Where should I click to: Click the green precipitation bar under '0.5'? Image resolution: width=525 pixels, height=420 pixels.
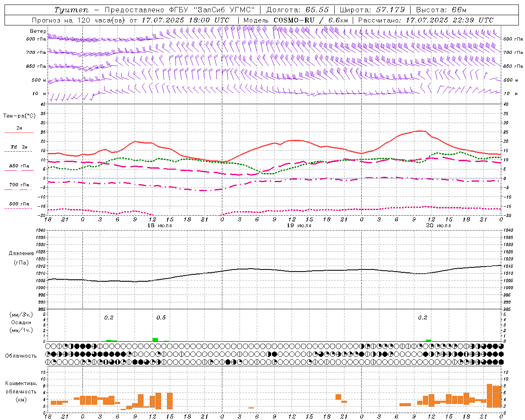pyautogui.click(x=155, y=339)
